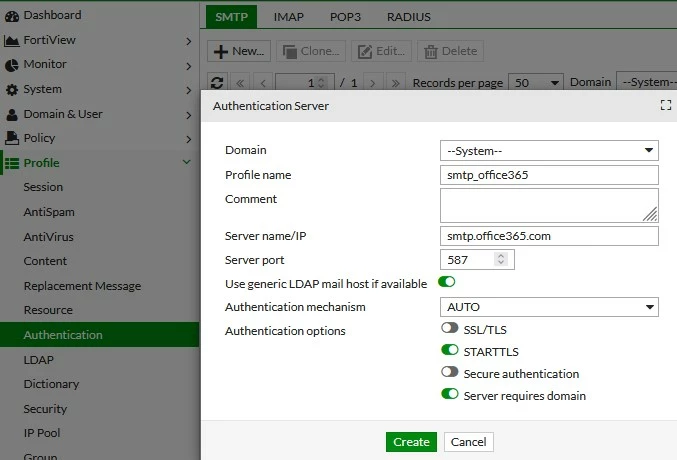The image size is (677, 460).
Task: Switch to the RADIUS tab
Action: 408,17
